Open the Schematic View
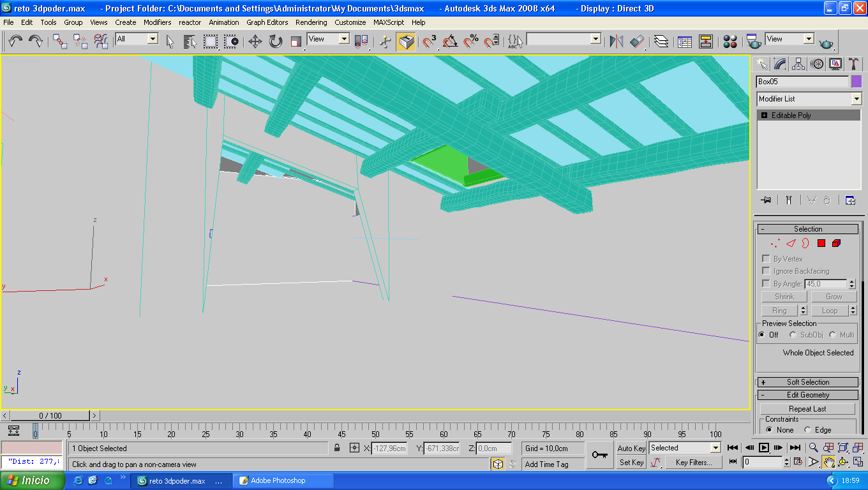 (705, 41)
